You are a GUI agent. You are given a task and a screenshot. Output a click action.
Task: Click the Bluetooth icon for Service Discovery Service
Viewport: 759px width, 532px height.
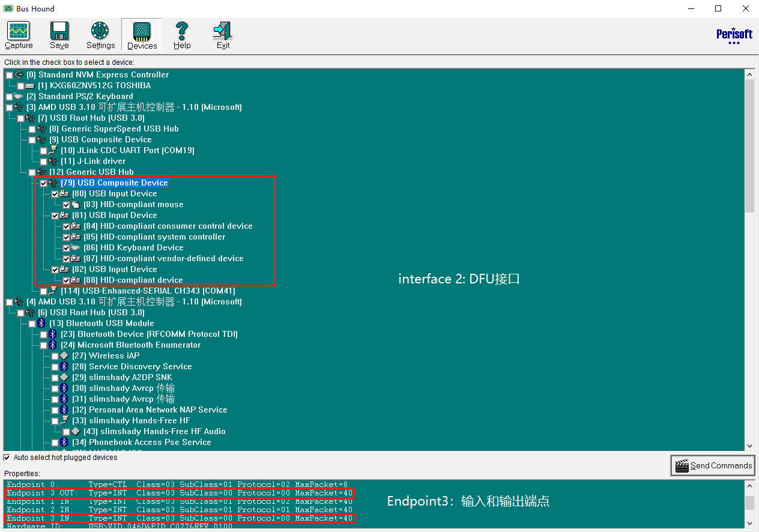click(65, 366)
